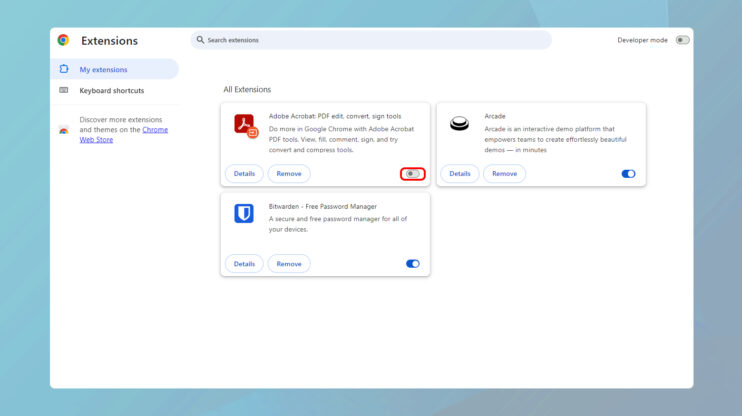Open Details for Adobe Acrobat

[244, 174]
